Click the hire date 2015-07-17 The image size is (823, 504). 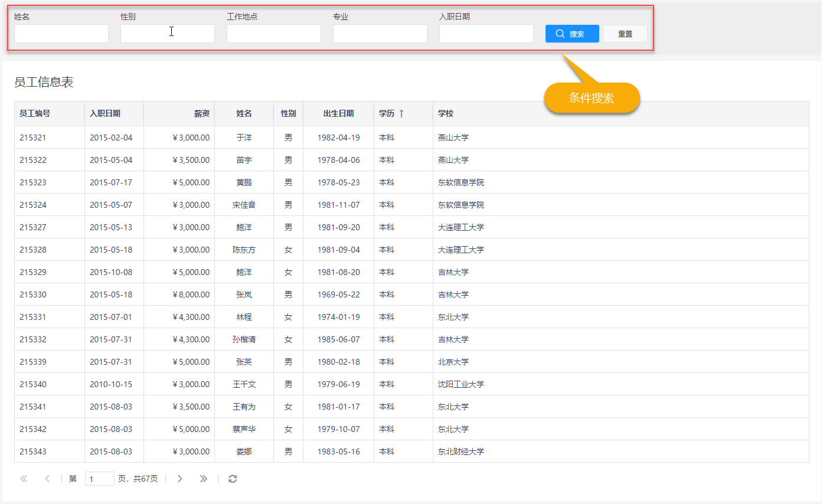111,182
